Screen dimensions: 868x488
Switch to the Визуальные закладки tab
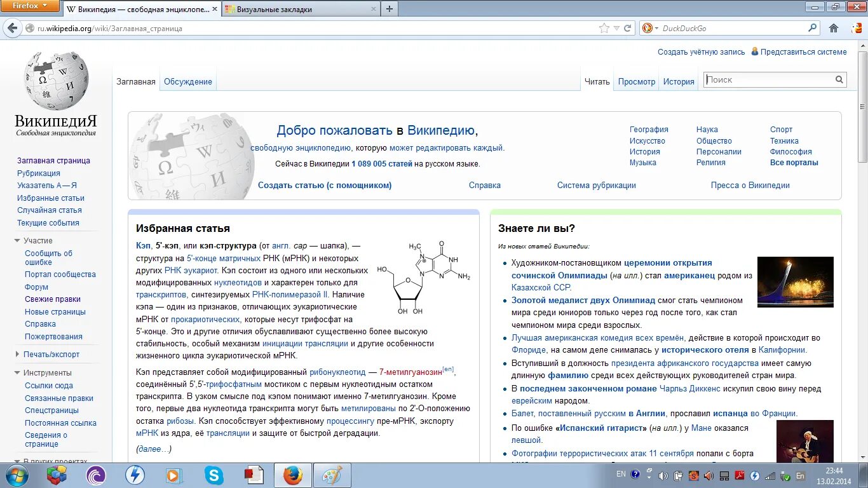pos(301,9)
